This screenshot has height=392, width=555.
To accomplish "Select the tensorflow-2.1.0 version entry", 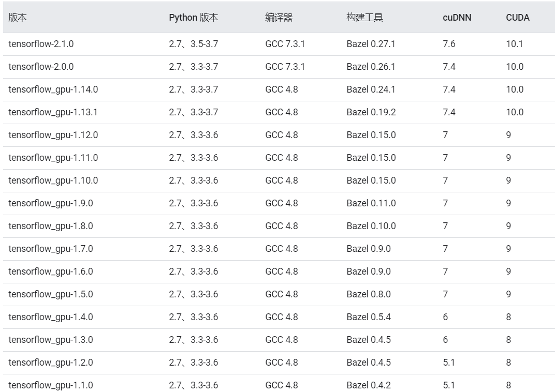I will (x=42, y=44).
